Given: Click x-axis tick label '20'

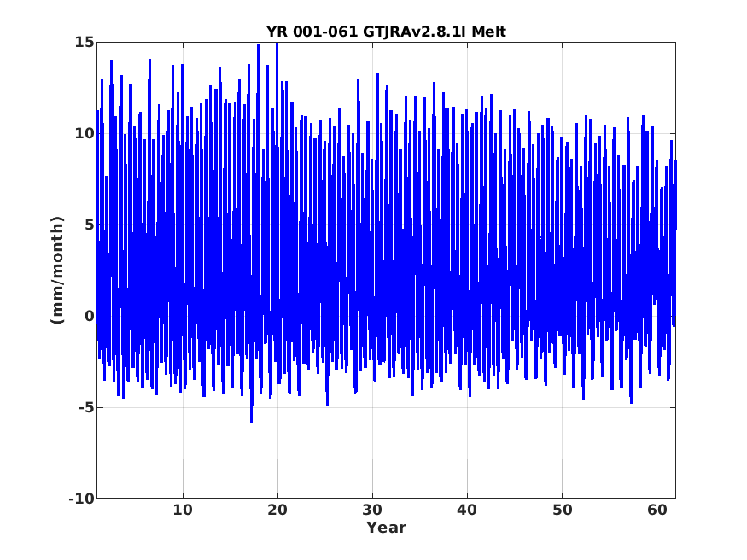Looking at the screenshot, I should [277, 510].
